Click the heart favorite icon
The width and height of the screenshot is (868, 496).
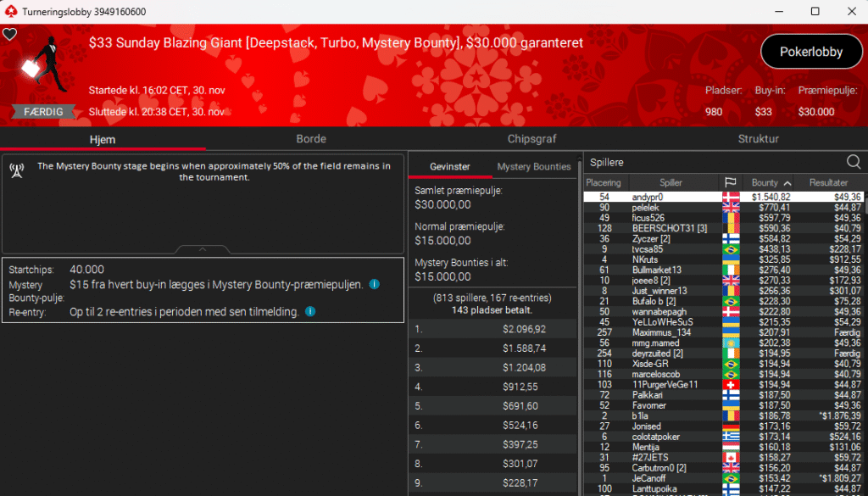(9, 35)
